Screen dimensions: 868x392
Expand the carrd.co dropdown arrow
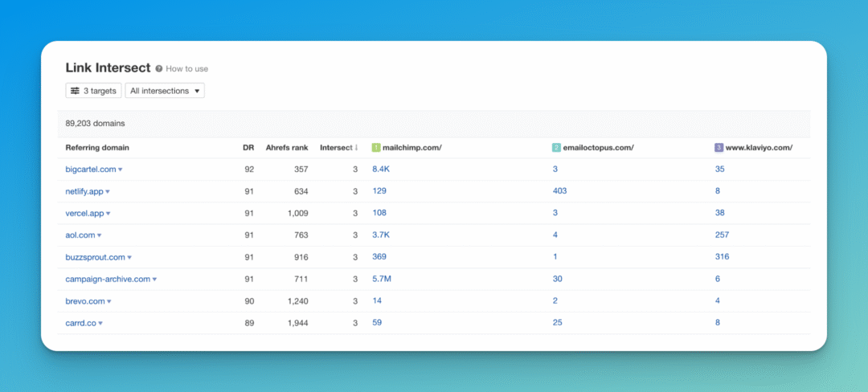pyautogui.click(x=100, y=324)
